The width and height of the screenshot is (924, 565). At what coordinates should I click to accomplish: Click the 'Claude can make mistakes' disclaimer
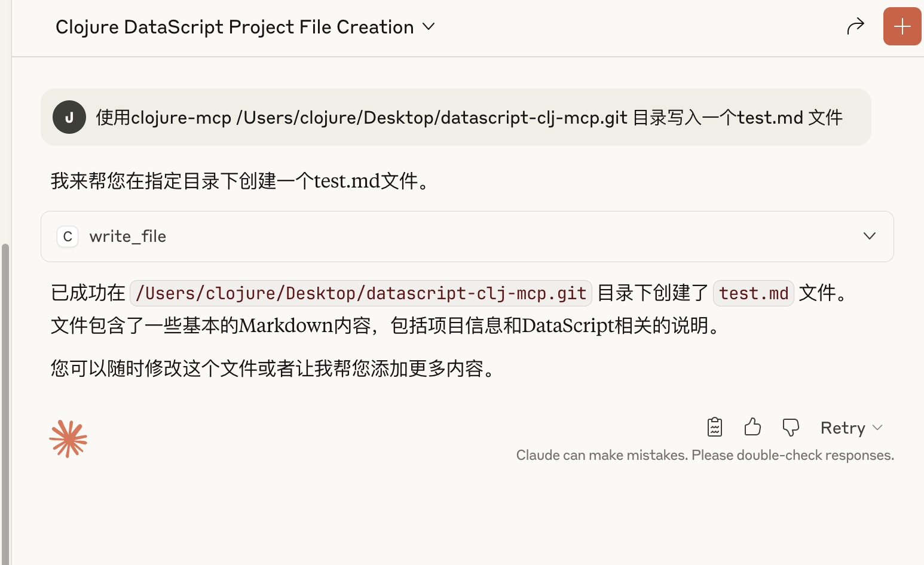click(x=705, y=455)
